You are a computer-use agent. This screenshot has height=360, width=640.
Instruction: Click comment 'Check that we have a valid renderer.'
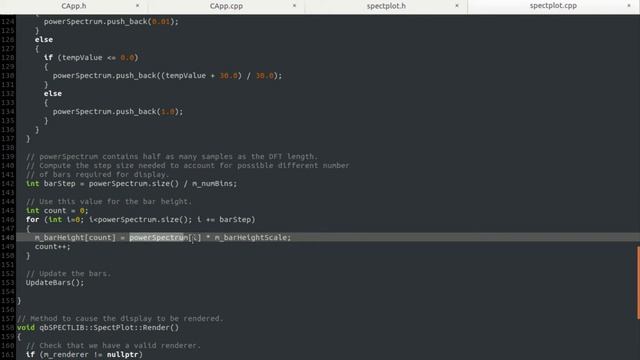pyautogui.click(x=113, y=346)
